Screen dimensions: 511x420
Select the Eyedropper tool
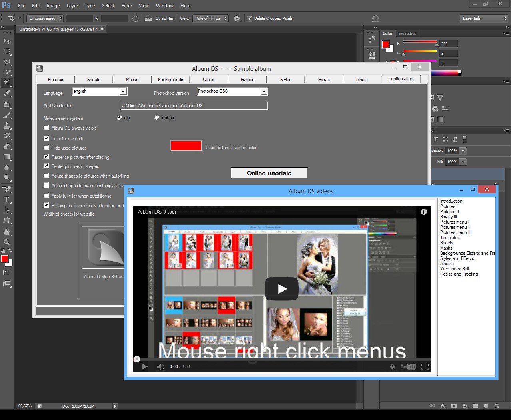tap(7, 94)
